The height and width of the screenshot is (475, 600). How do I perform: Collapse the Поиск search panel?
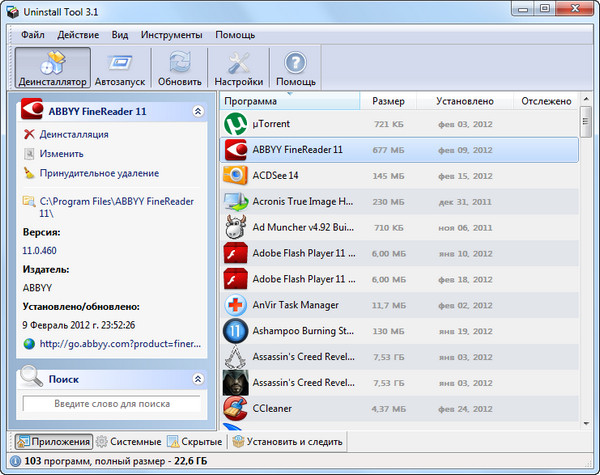coord(197,380)
